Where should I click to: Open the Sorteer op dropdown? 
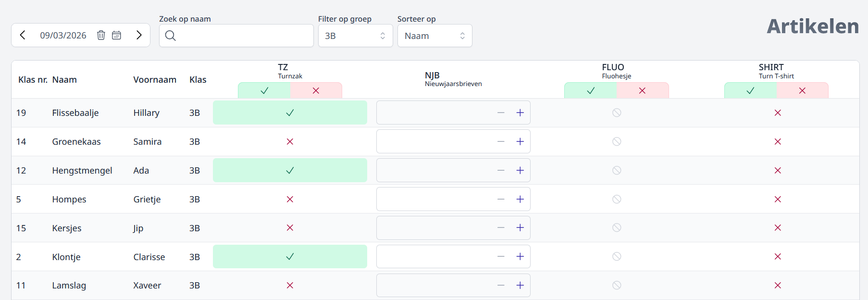434,36
